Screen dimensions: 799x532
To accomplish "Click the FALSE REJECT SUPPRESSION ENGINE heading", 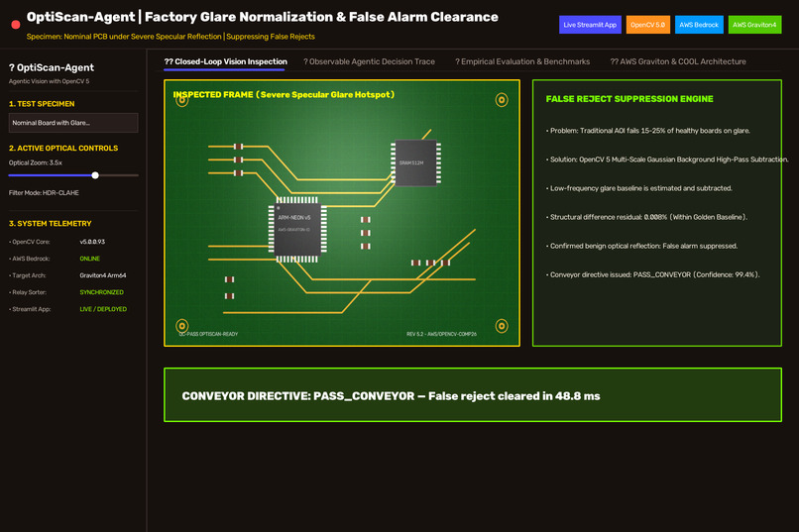I will (x=629, y=99).
